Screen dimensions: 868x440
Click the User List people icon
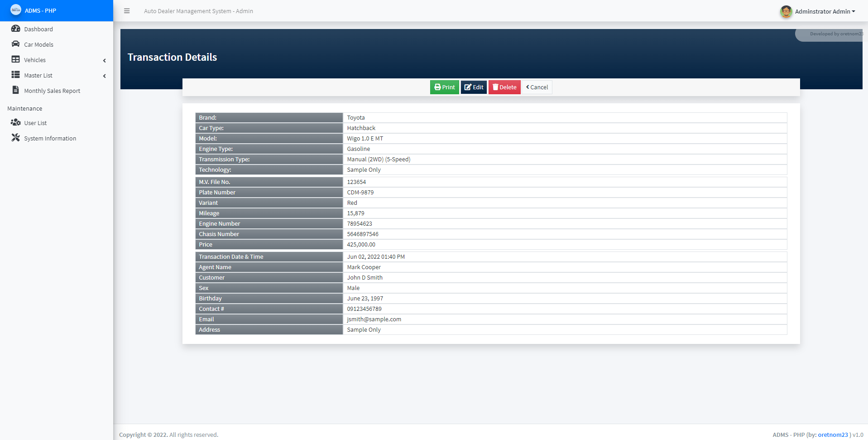pos(15,122)
